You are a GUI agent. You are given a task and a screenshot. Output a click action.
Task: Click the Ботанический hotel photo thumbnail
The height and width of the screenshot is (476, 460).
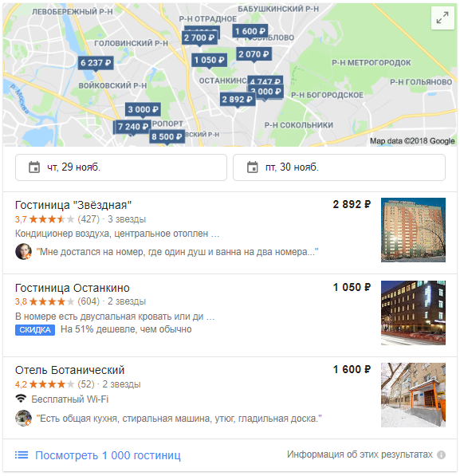[x=413, y=395]
